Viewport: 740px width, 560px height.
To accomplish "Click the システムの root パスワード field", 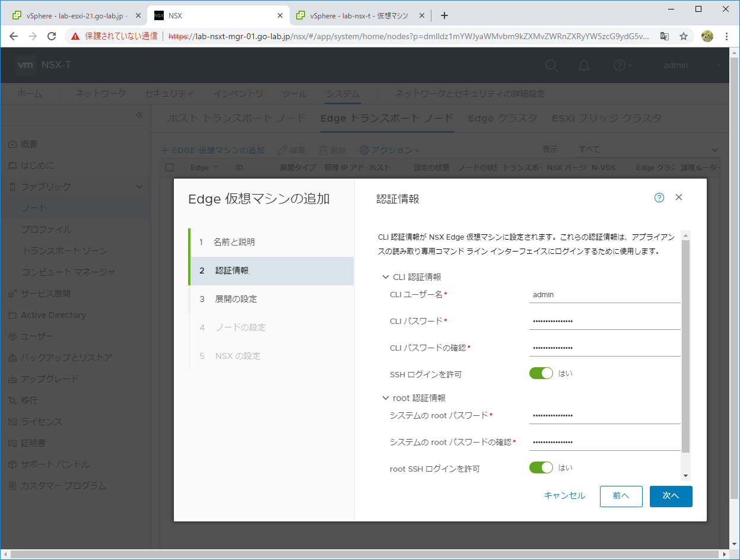I will coord(605,416).
